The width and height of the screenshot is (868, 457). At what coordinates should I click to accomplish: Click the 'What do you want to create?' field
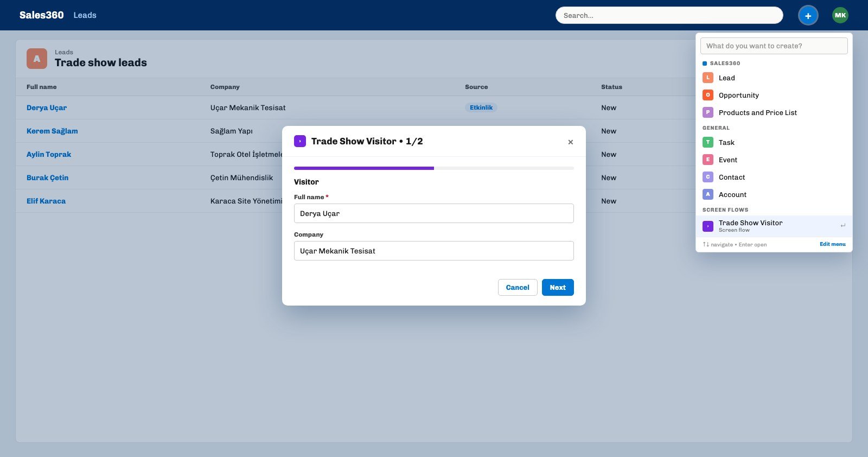[774, 46]
